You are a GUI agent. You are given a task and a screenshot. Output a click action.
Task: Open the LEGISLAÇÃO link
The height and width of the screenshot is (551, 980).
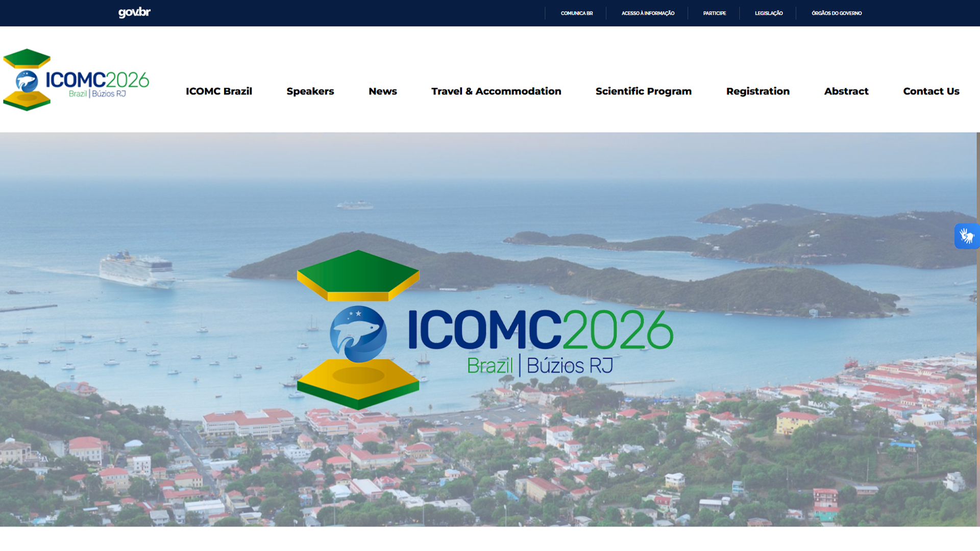tap(768, 13)
